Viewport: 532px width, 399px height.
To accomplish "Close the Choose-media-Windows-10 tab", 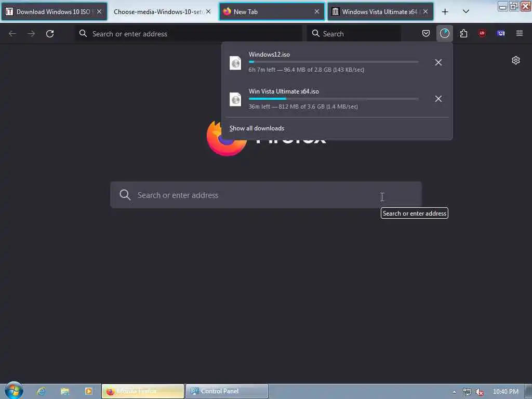I will pyautogui.click(x=208, y=11).
